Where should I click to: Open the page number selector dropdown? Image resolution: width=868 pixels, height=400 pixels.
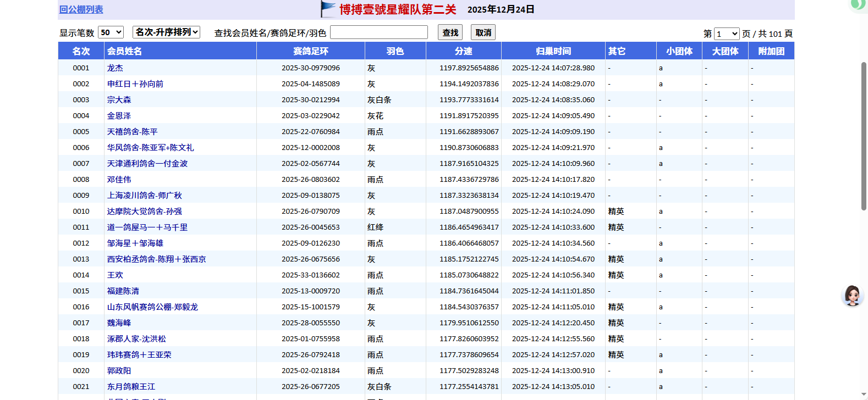[727, 34]
